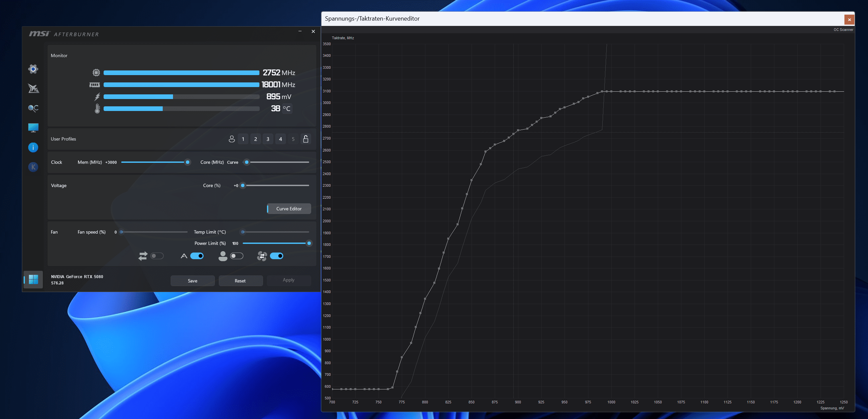Screen dimensions: 868x419
Task: Open the hardware monitor screen icon
Action: (x=33, y=127)
